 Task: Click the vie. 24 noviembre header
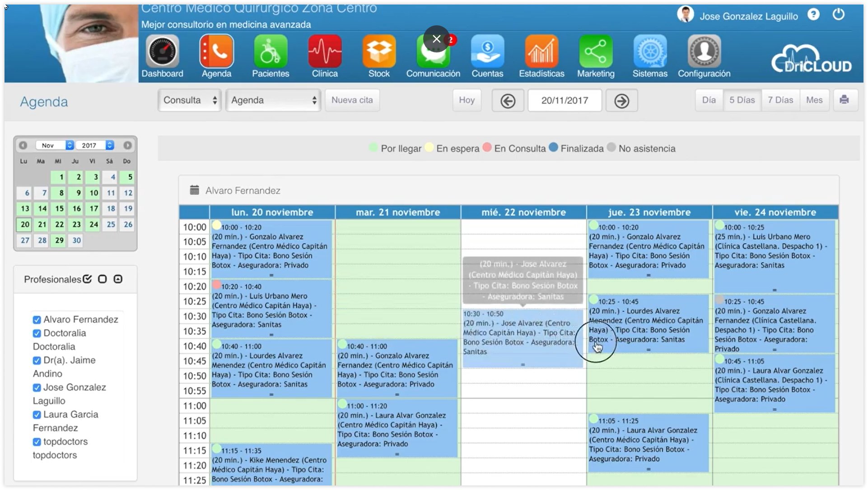coord(775,212)
